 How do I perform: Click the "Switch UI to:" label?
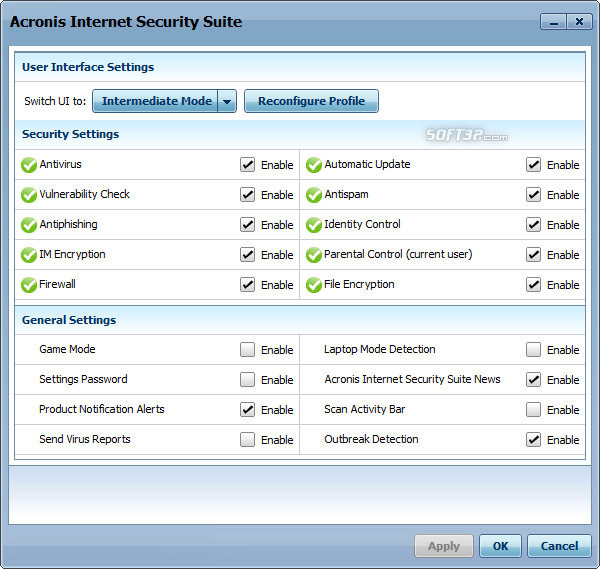click(55, 101)
